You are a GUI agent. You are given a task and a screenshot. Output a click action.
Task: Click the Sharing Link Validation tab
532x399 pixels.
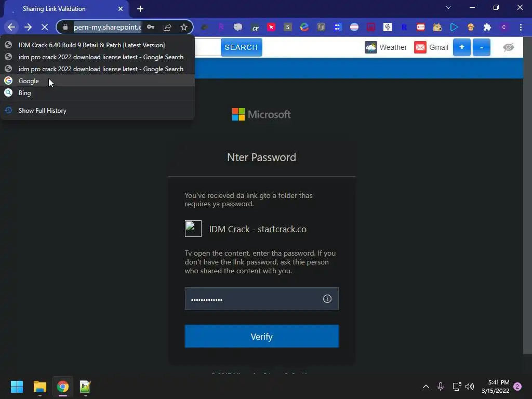click(66, 9)
